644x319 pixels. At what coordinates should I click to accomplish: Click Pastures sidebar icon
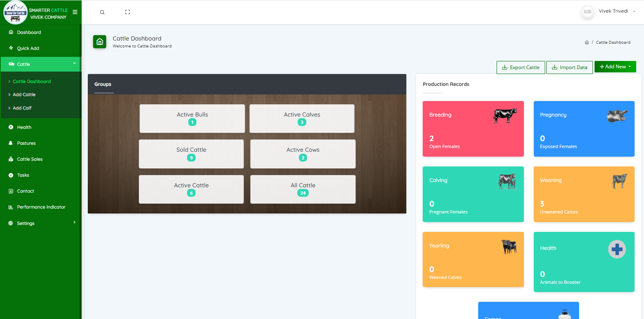(x=11, y=143)
